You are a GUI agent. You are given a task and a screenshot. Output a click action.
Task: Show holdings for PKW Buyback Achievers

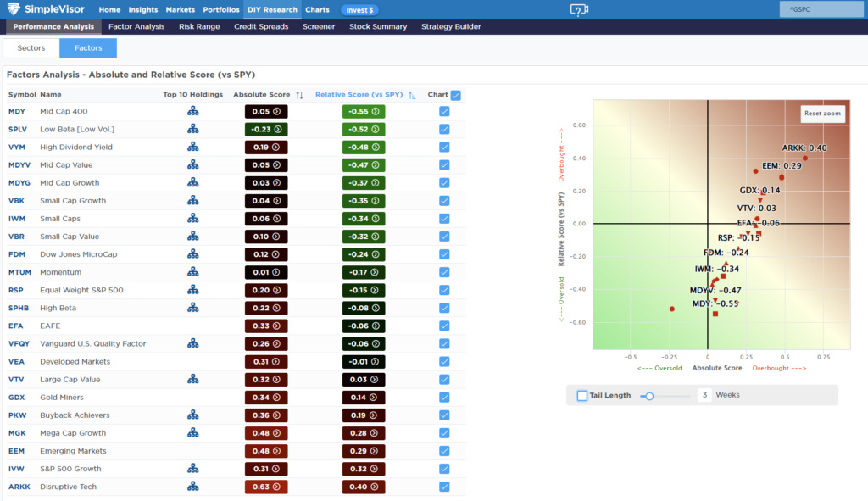[x=192, y=415]
